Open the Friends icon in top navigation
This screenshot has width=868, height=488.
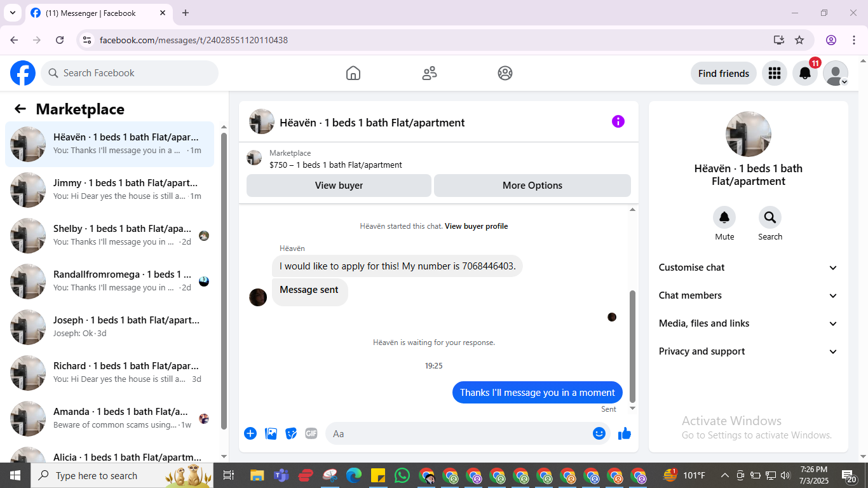(430, 73)
